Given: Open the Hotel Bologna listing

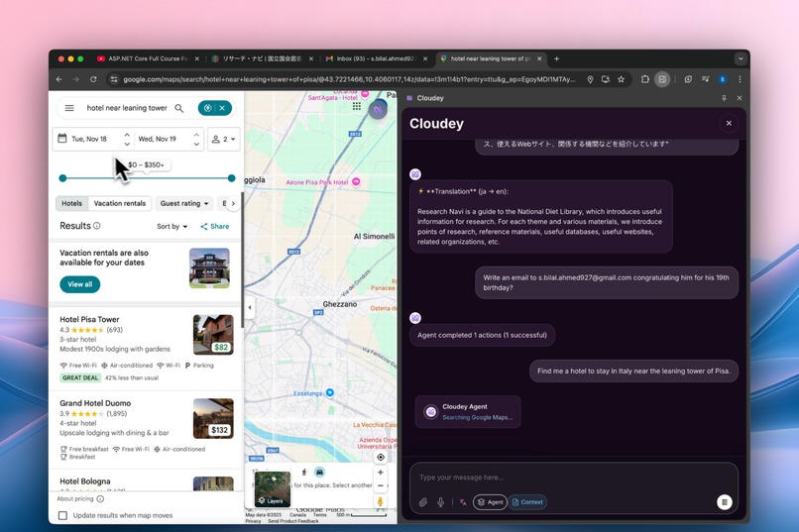Looking at the screenshot, I should click(85, 481).
